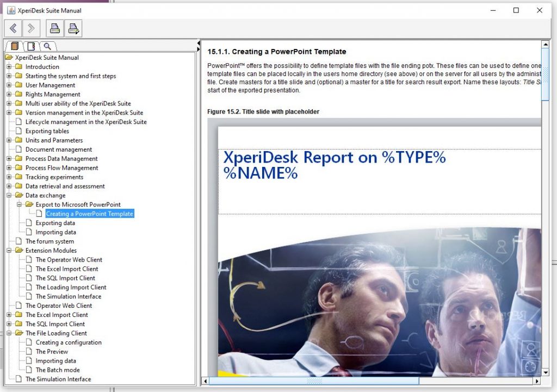Click horizontal scrollbar right arrow
The height and width of the screenshot is (392, 557).
click(x=537, y=381)
